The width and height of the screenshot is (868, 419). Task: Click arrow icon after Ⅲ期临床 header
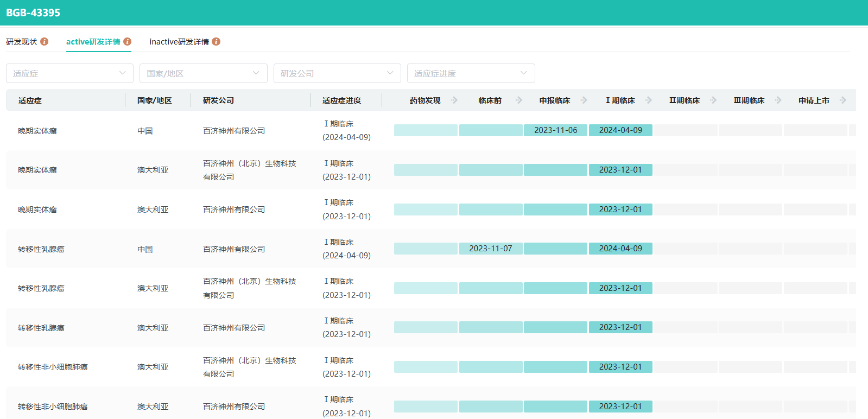[x=778, y=100]
